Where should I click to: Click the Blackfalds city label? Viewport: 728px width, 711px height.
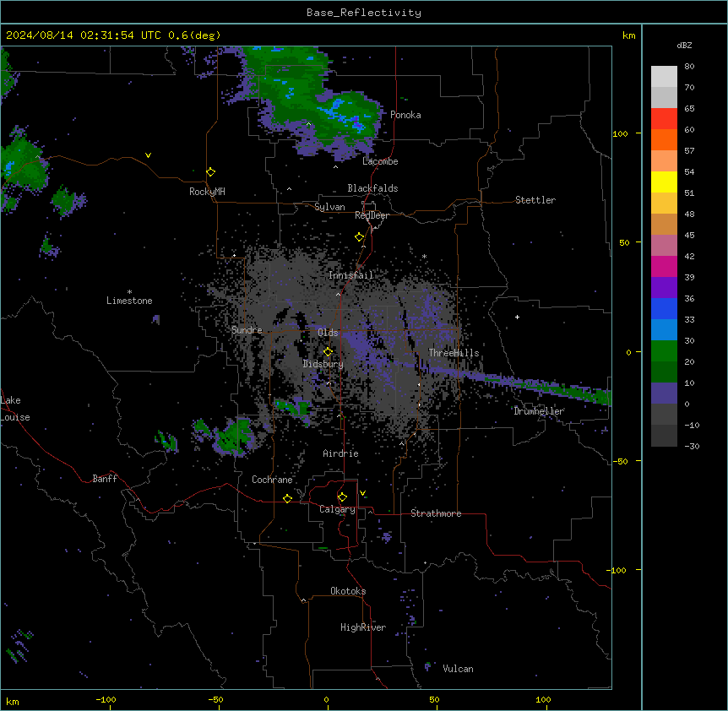(372, 188)
